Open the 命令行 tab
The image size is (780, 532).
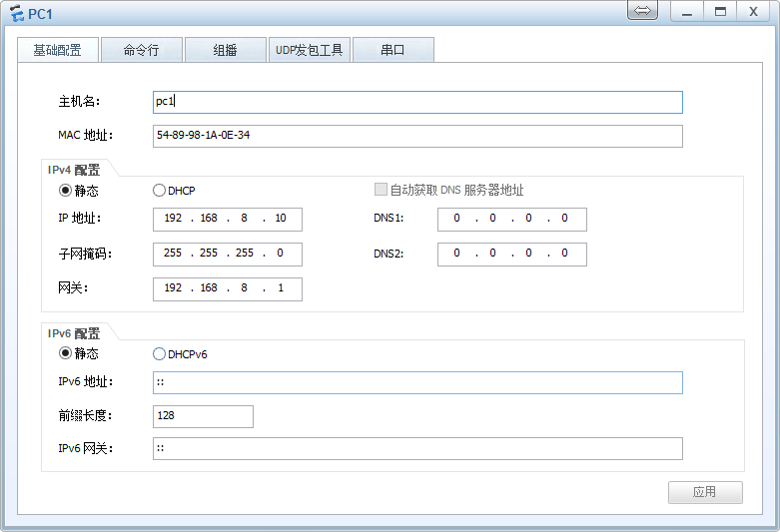click(141, 50)
